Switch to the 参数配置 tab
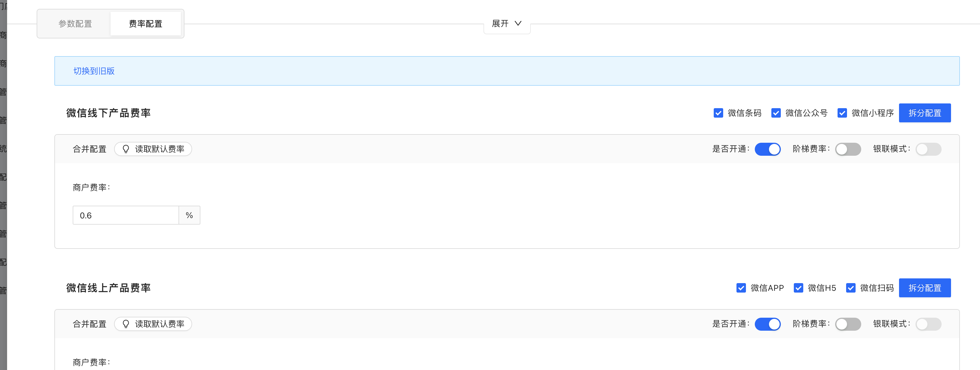Viewport: 980px width, 370px height. click(x=75, y=24)
